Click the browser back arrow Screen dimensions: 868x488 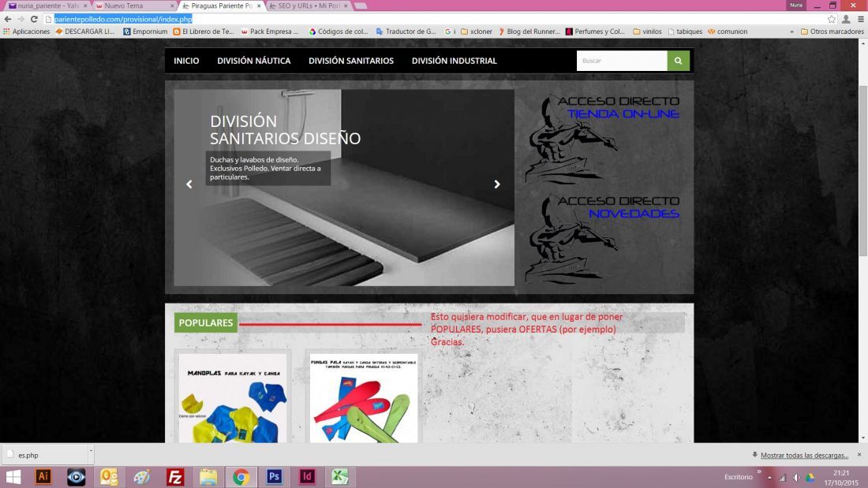(8, 19)
